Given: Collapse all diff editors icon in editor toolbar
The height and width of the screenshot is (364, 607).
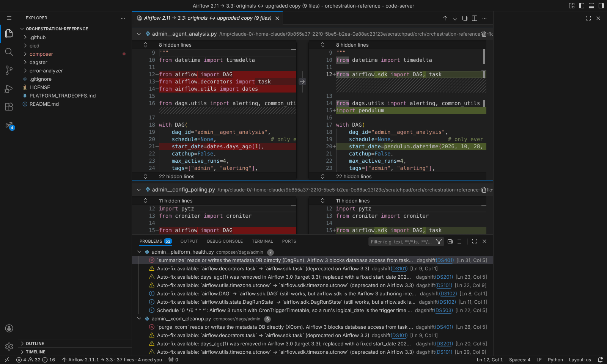Looking at the screenshot, I should (x=465, y=18).
